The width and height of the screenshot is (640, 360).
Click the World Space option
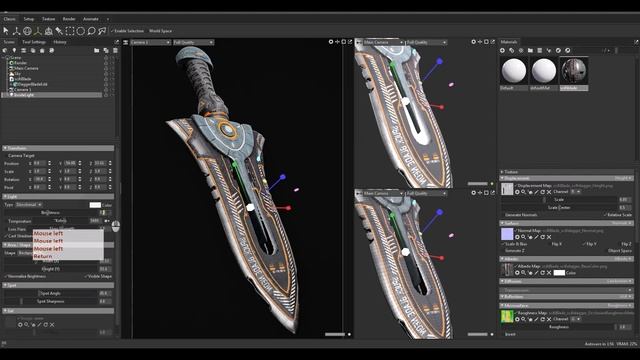(160, 31)
